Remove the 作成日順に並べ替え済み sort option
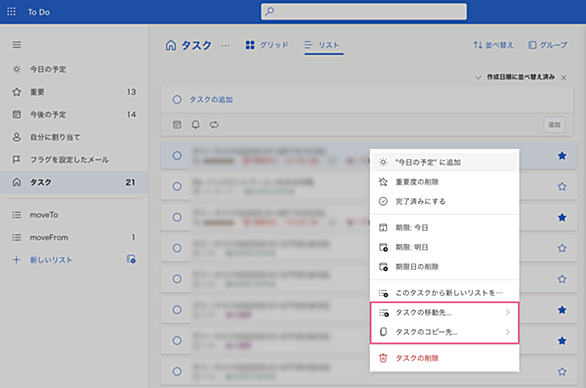This screenshot has width=586, height=388. [564, 77]
